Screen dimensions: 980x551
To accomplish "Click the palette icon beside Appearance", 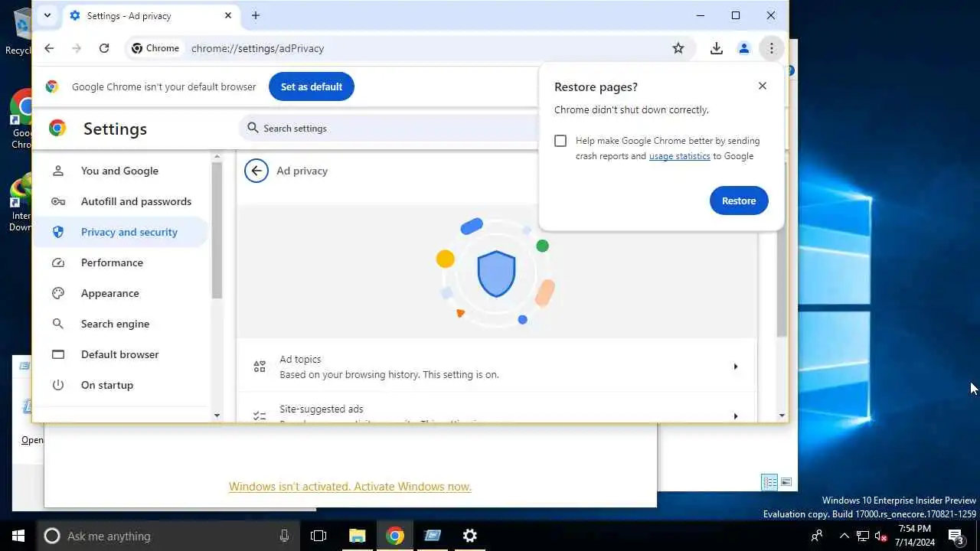I will click(57, 293).
